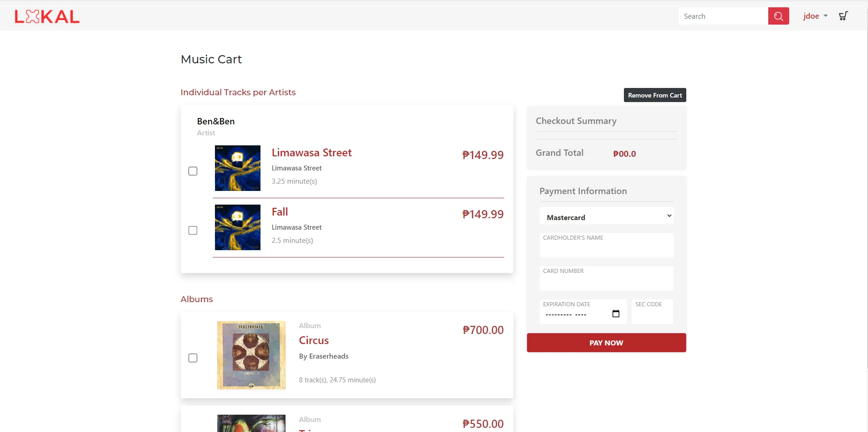Click into the Sec Code field
Screen dimensions: 868x432
pos(652,312)
